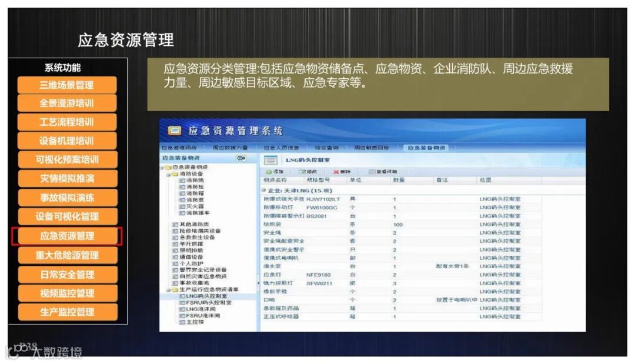The image size is (635, 364).
Task: Click the SFW6211 model cell
Action: tap(319, 283)
